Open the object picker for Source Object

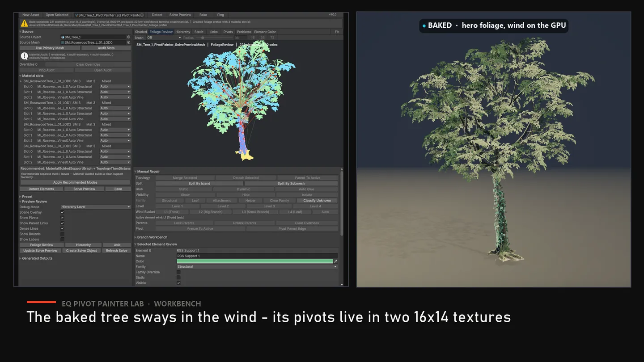[129, 37]
